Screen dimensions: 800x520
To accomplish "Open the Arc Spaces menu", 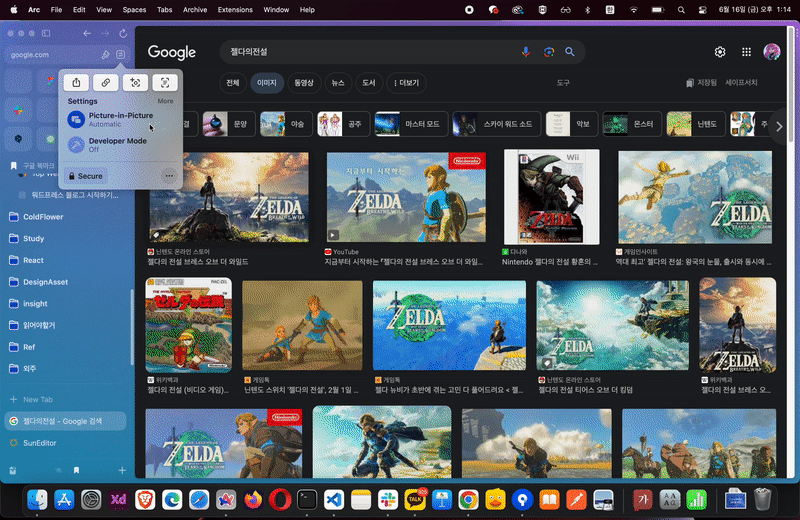I will [134, 10].
